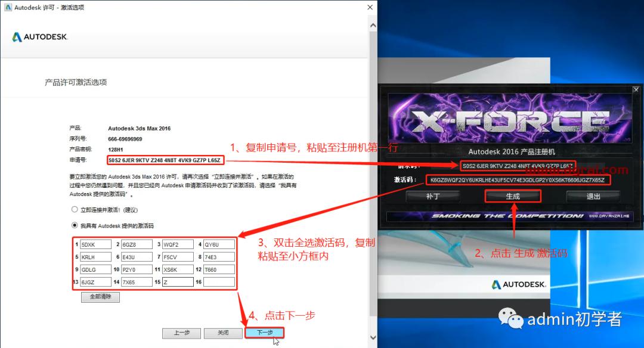Click the request code field in X-Force window
The image size is (644, 348).
point(518,166)
